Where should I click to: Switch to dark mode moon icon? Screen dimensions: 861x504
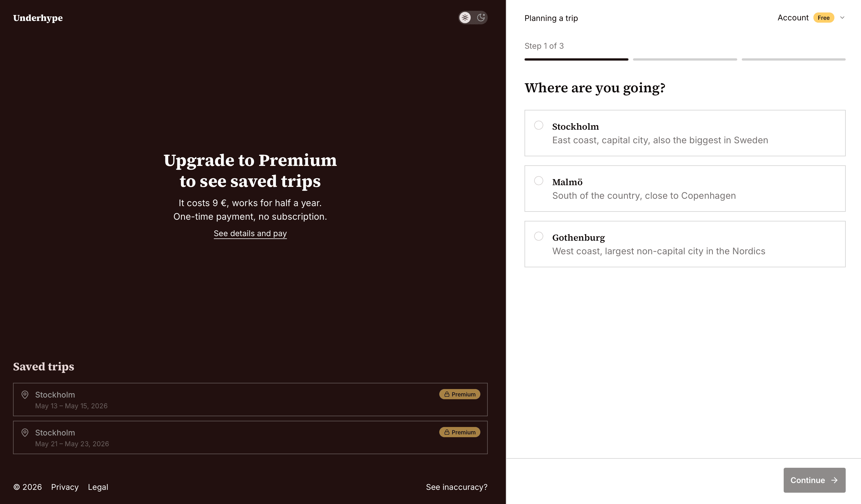(x=481, y=18)
